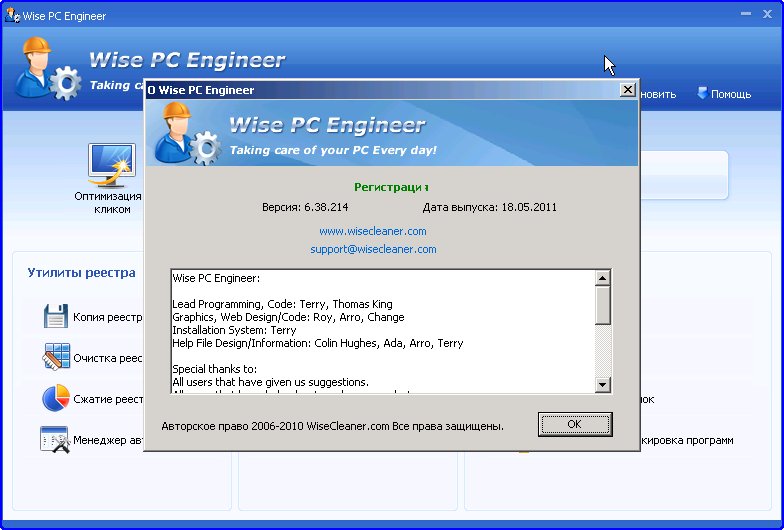Click the credits scrollbar down arrow
The image size is (784, 530).
(602, 384)
